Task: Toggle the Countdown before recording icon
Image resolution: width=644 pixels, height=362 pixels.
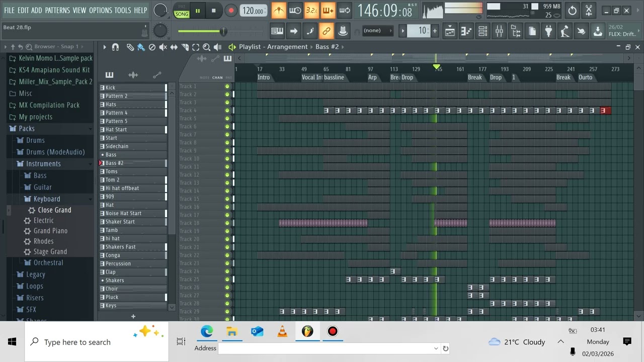Action: pyautogui.click(x=311, y=10)
